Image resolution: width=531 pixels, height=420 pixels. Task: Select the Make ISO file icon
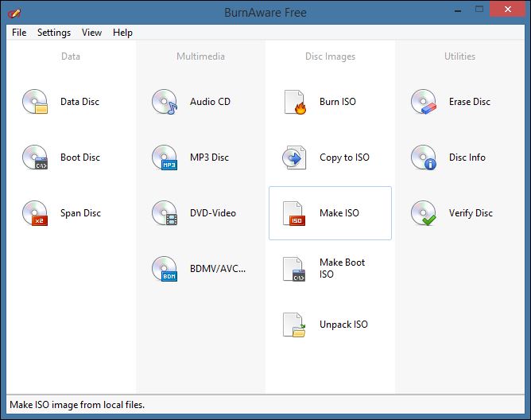(x=294, y=213)
